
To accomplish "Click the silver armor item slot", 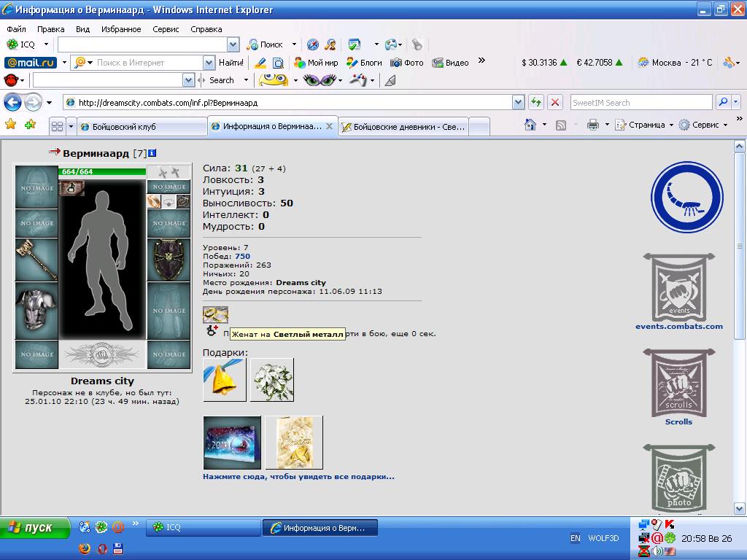I will (x=36, y=311).
